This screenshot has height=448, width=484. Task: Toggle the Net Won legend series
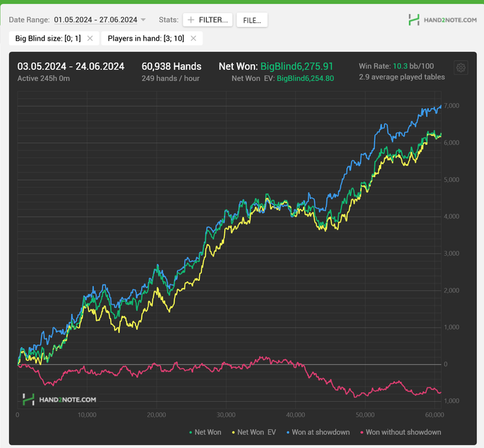click(205, 432)
